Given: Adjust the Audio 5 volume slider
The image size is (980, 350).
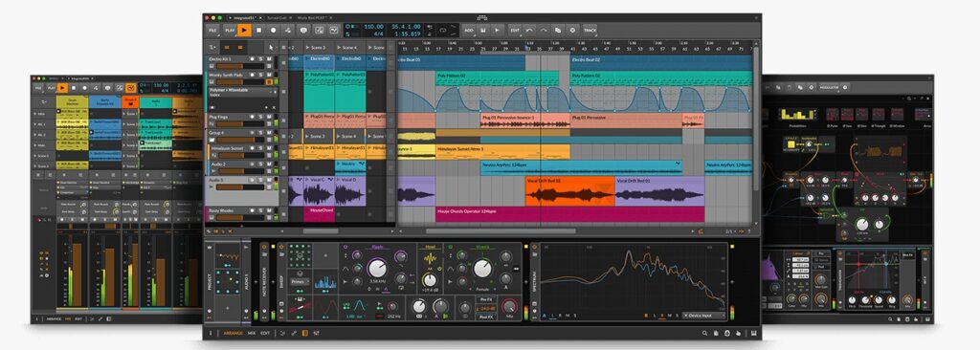Looking at the screenshot, I should coord(240,187).
